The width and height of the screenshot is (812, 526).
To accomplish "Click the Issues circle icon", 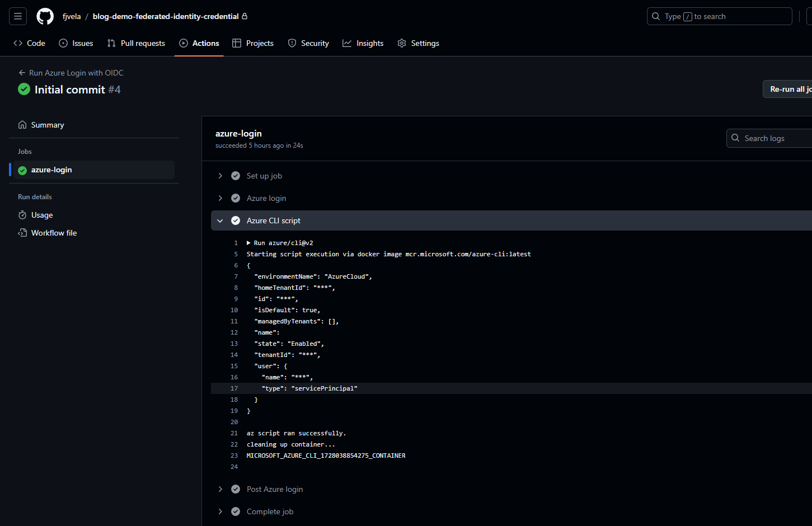I will click(63, 43).
